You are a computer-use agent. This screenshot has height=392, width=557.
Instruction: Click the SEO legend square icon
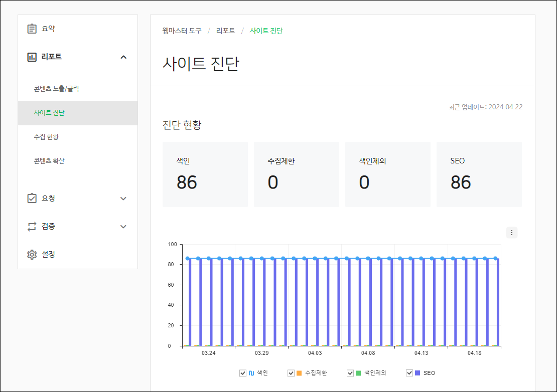(x=418, y=372)
